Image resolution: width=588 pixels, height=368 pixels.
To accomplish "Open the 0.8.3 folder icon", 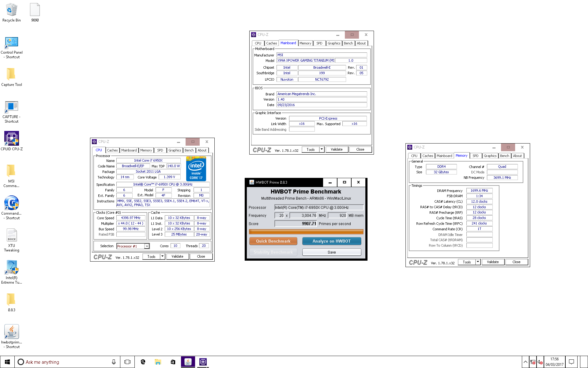I will [x=12, y=302].
